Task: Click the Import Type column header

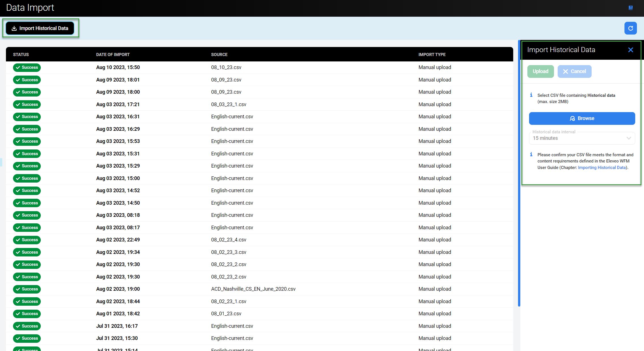Action: 432,55
